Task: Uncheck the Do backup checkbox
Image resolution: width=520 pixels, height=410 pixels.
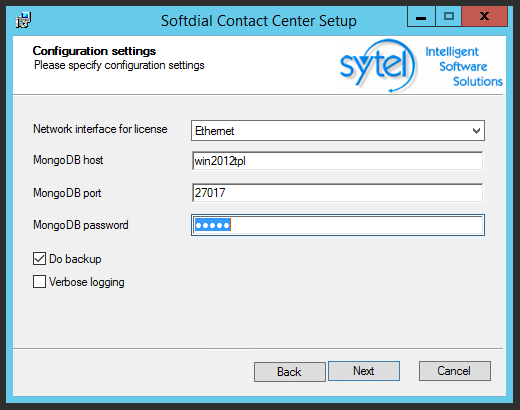Action: (39, 259)
